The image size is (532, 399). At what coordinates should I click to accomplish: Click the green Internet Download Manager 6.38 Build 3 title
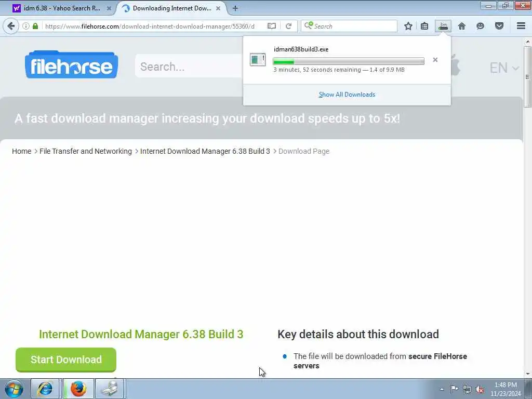(141, 334)
